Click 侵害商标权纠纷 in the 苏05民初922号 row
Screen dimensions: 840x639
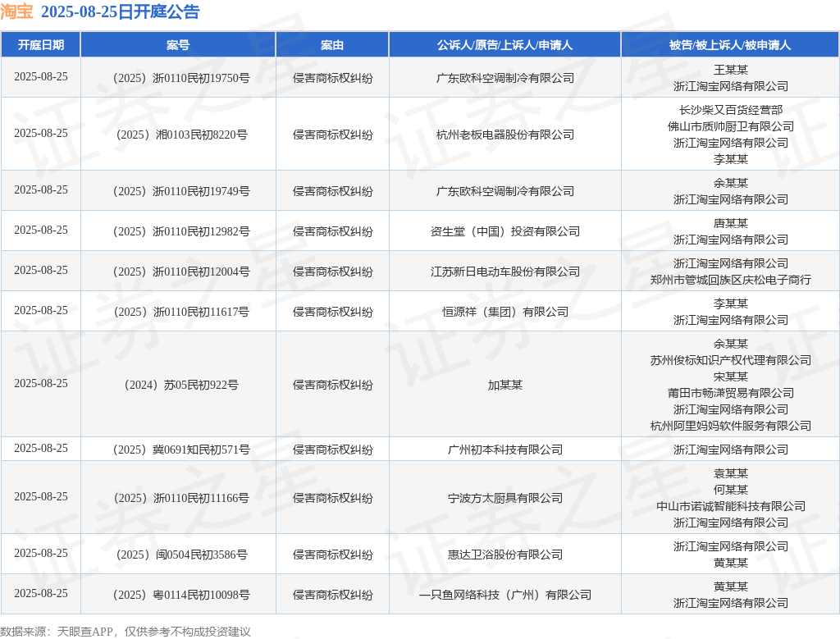pos(332,385)
